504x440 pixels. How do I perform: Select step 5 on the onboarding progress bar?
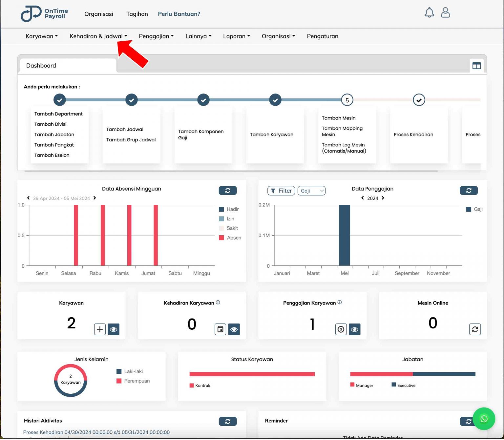tap(347, 100)
